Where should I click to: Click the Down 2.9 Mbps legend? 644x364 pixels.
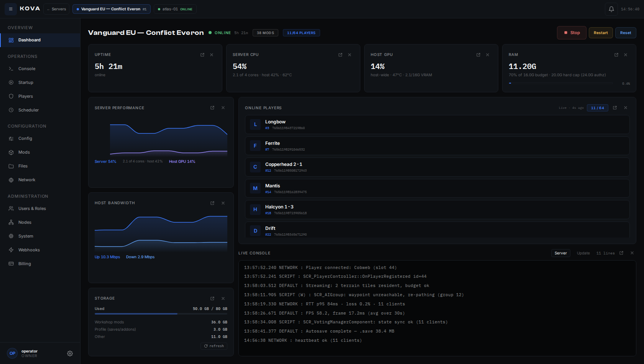point(140,257)
